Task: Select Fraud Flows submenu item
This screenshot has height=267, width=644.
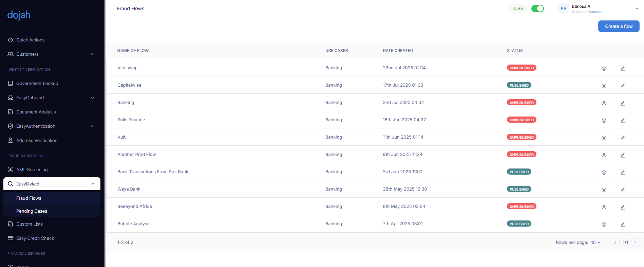Action: point(29,198)
